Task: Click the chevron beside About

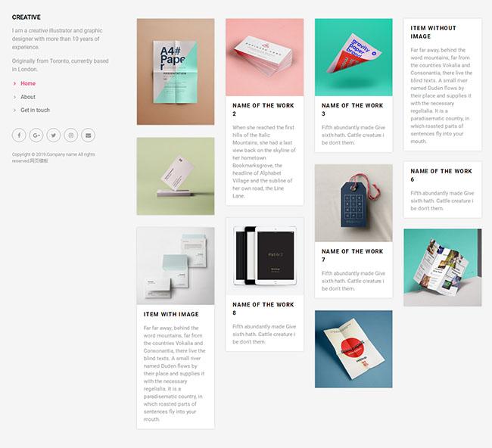Action: click(x=14, y=97)
